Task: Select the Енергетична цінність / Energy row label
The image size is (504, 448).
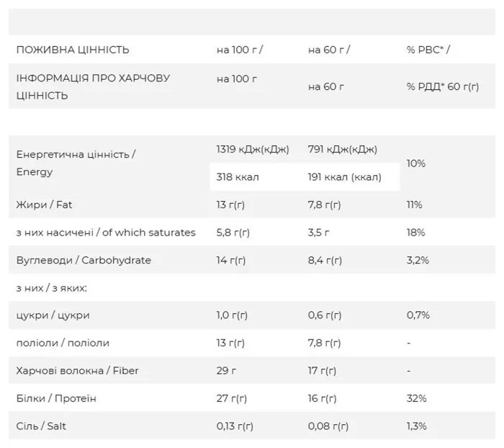Action: pos(76,163)
